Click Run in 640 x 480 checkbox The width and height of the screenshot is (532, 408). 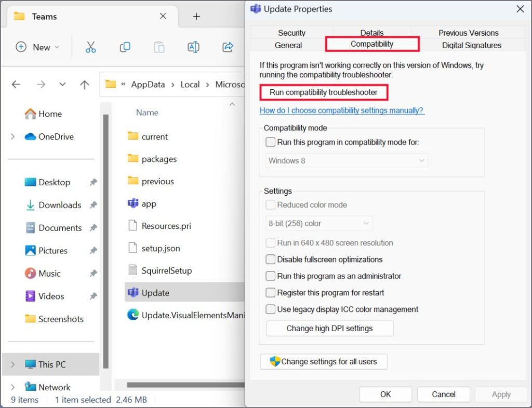pyautogui.click(x=270, y=242)
